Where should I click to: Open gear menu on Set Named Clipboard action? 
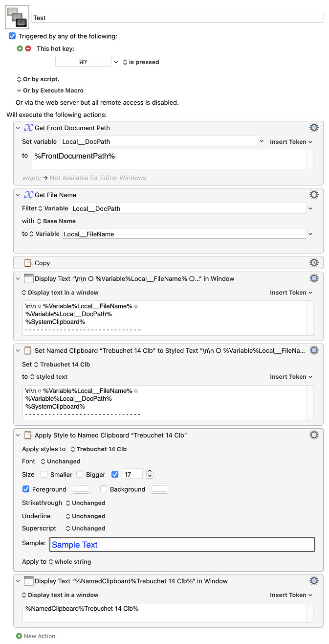click(314, 350)
